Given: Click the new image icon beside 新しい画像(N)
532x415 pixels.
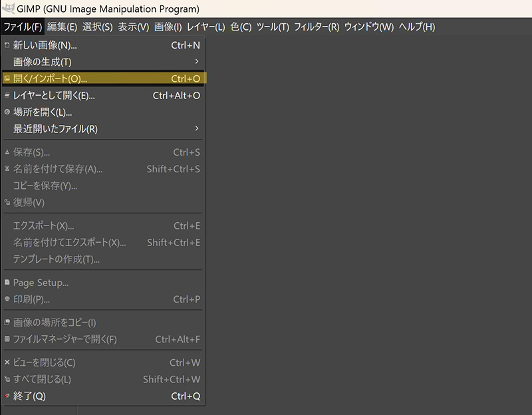Looking at the screenshot, I should pyautogui.click(x=7, y=45).
